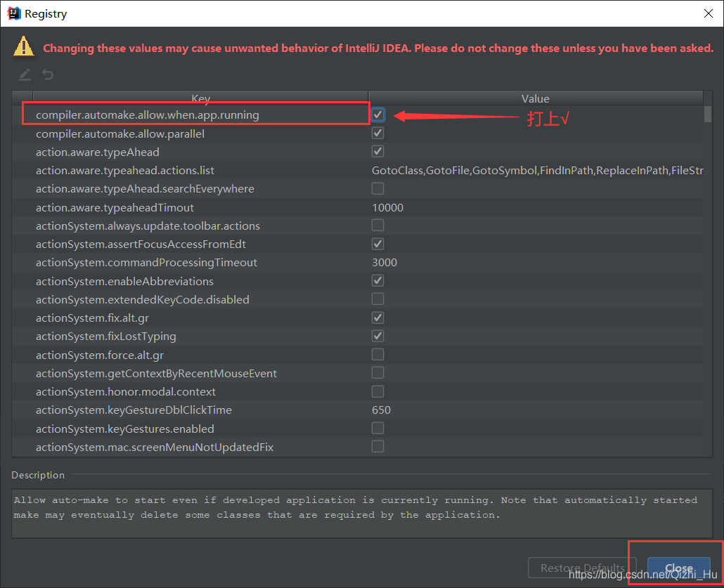Image resolution: width=724 pixels, height=588 pixels.
Task: Click the revert arrow toolbar icon
Action: point(48,74)
